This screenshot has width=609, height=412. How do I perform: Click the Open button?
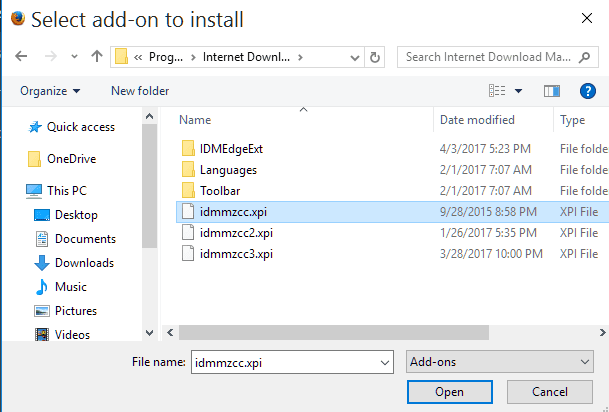(x=450, y=392)
